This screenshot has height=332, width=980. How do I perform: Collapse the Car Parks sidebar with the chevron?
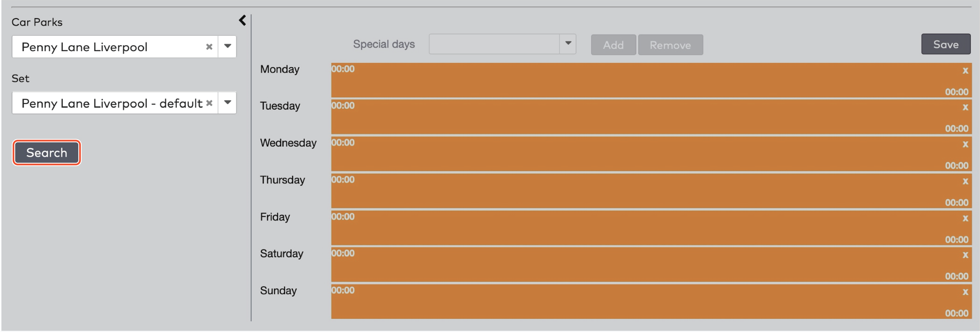[x=242, y=20]
